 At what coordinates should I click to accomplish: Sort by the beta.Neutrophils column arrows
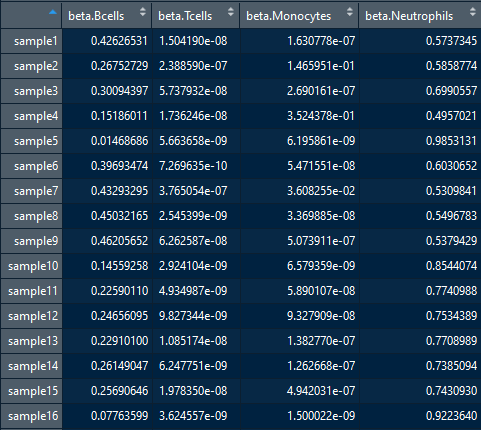click(472, 12)
